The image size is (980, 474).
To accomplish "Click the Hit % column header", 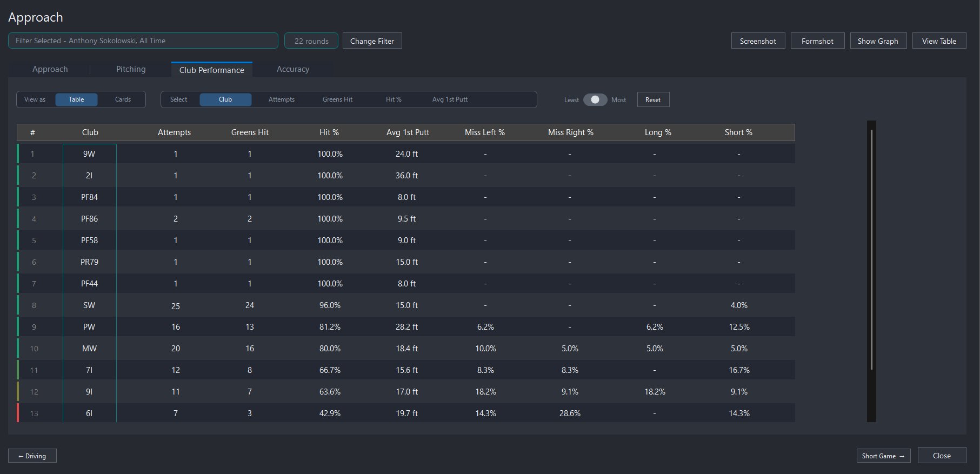I will 329,132.
